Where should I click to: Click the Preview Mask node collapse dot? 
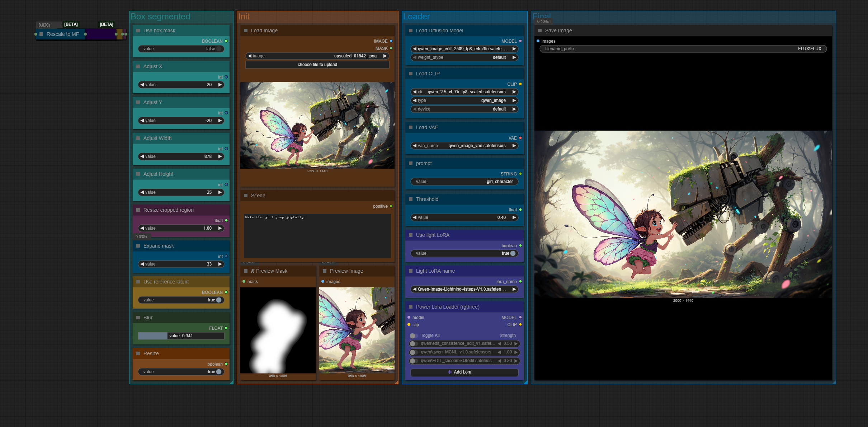coord(246,271)
